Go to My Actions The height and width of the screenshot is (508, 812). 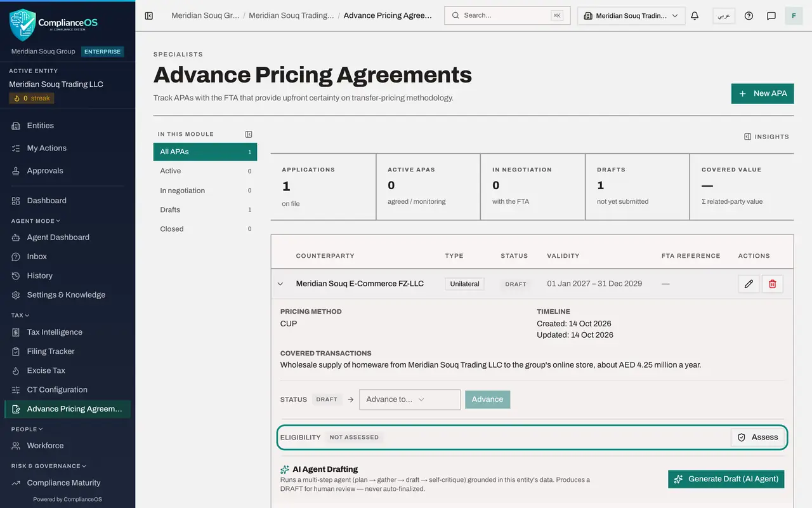(x=67, y=148)
